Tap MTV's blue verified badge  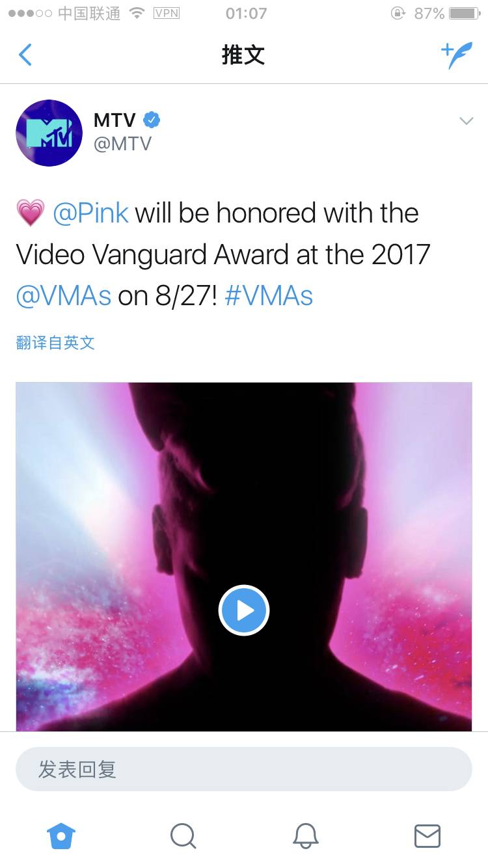tap(152, 120)
